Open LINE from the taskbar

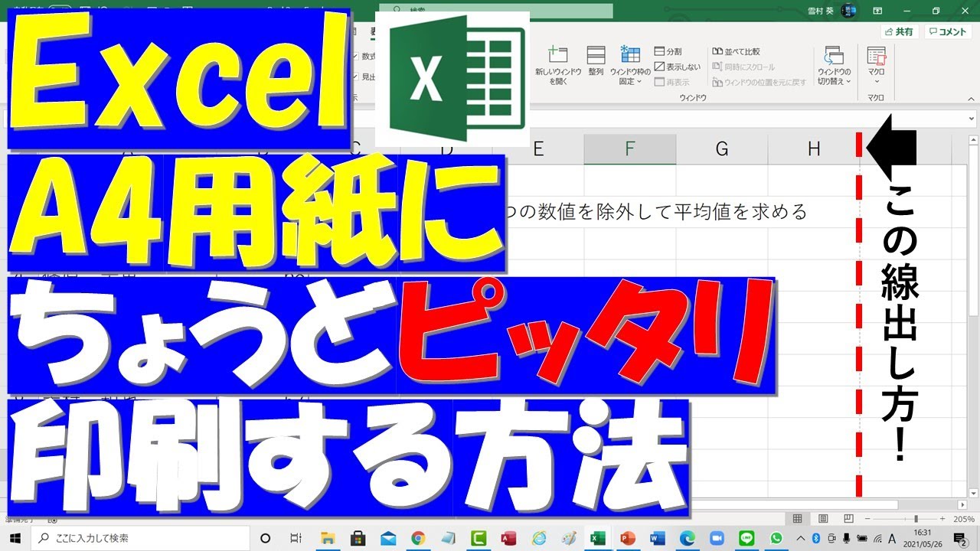(x=746, y=538)
